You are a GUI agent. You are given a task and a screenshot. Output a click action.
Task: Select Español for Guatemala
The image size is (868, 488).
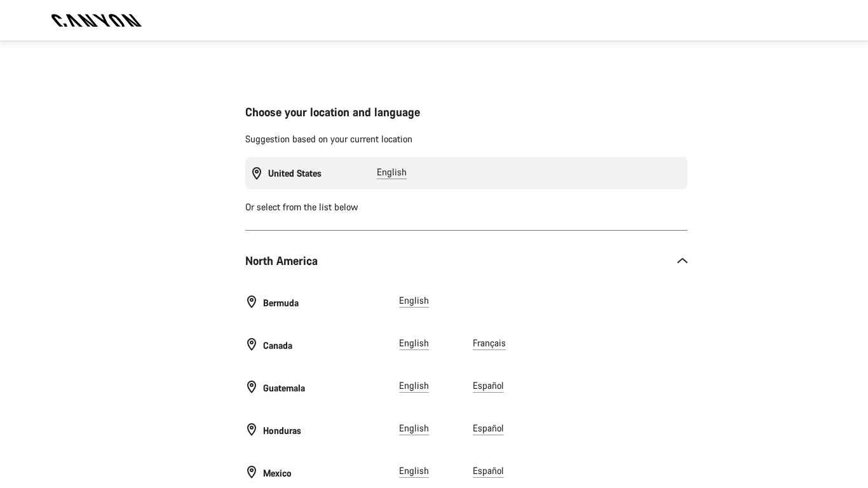[488, 386]
